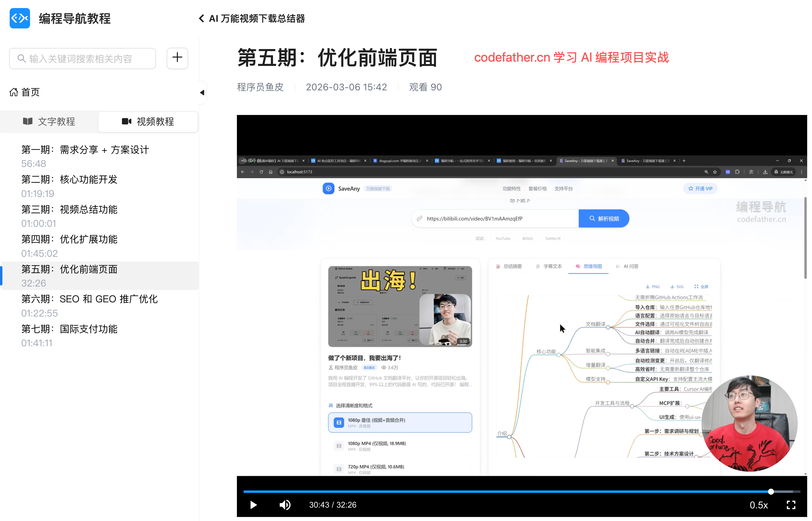Click the 编程导航 logo icon

pos(20,18)
